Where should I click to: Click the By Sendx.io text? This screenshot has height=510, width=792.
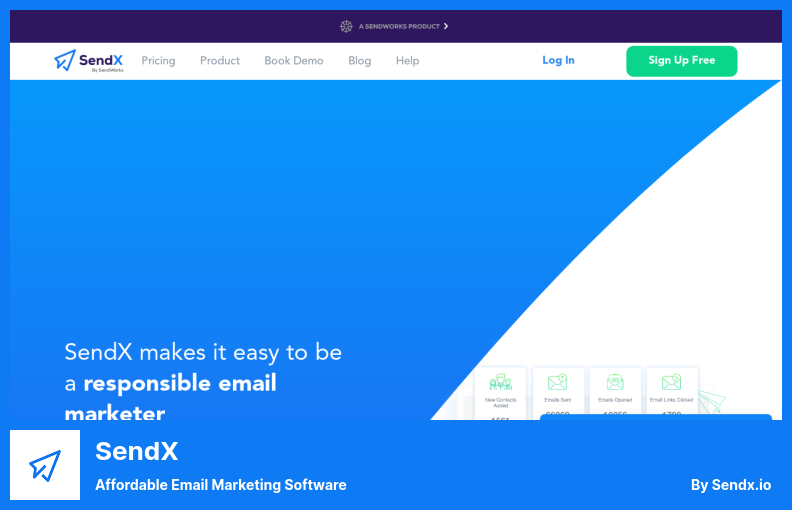pos(731,485)
